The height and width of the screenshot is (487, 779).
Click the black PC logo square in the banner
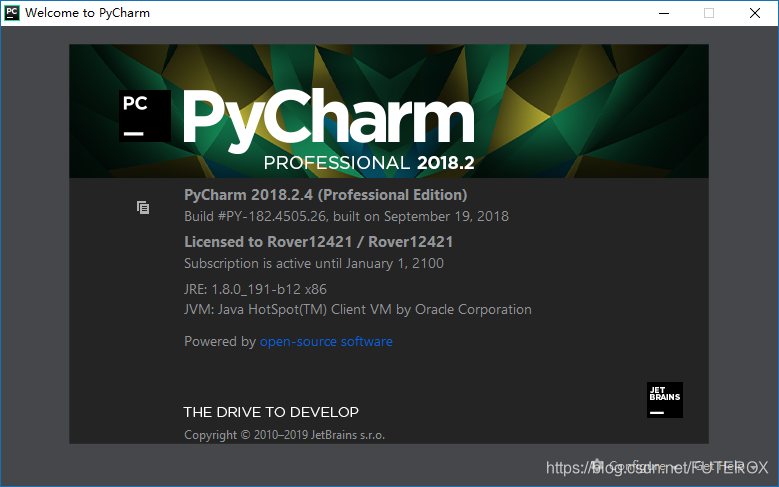145,116
